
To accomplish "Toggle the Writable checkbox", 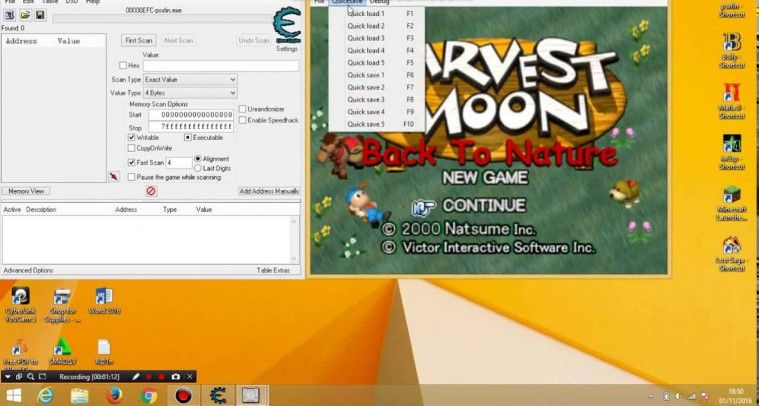I will click(x=132, y=137).
